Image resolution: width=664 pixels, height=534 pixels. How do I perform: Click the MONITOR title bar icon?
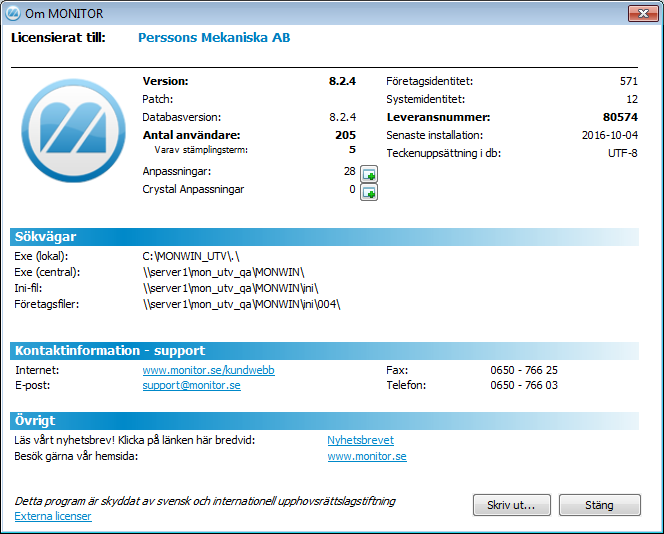(x=13, y=13)
